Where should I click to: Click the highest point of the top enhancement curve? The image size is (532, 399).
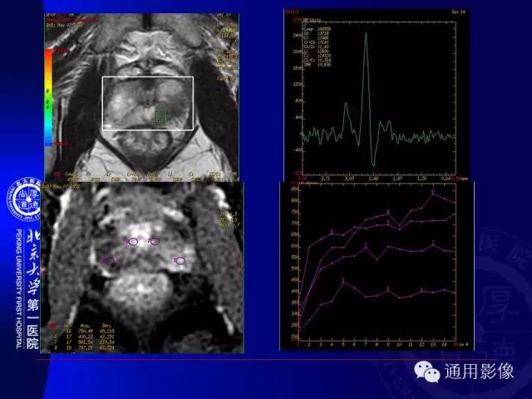433,192
